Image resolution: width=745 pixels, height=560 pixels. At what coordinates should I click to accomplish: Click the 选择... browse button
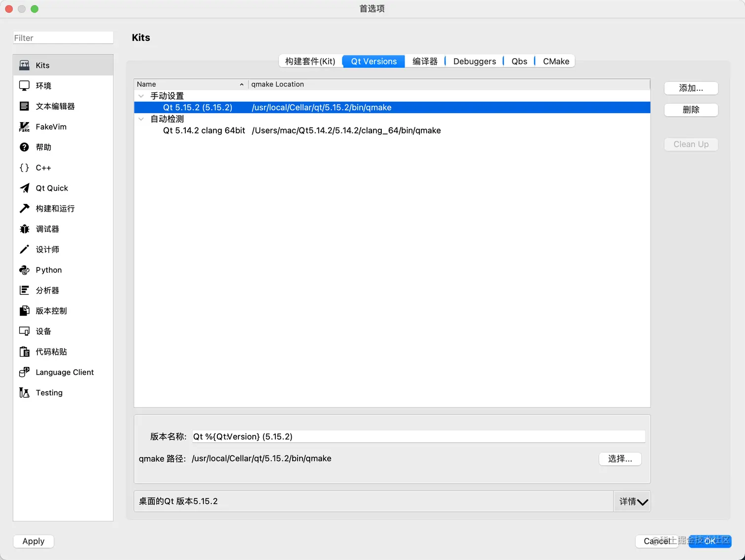point(620,459)
